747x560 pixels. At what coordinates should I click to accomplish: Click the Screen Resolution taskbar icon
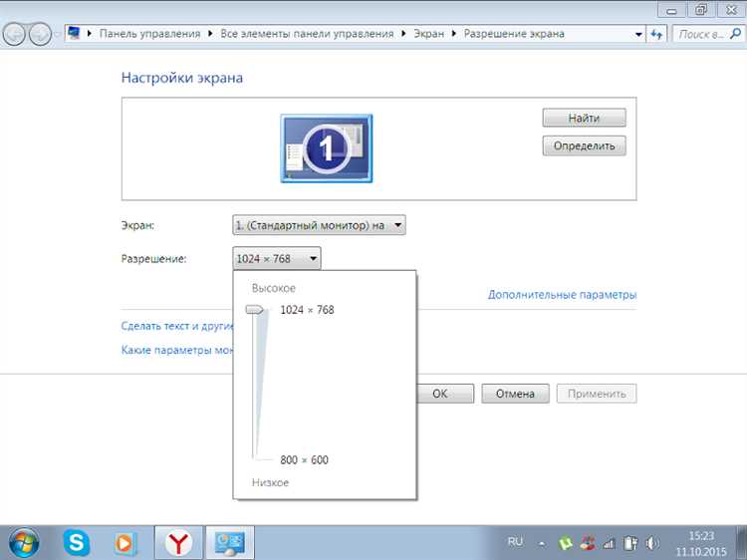[230, 543]
